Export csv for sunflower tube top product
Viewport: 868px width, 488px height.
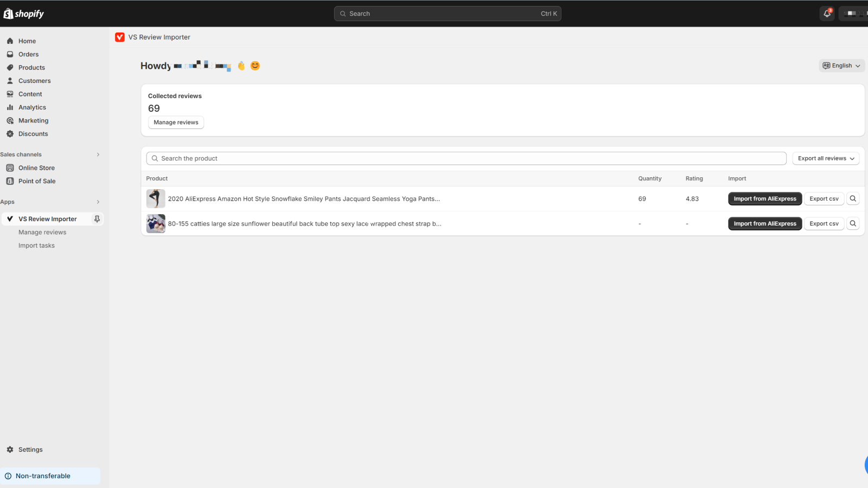824,223
